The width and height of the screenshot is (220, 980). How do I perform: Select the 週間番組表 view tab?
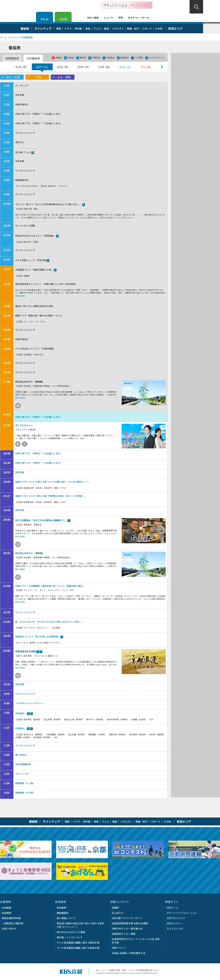click(12, 59)
